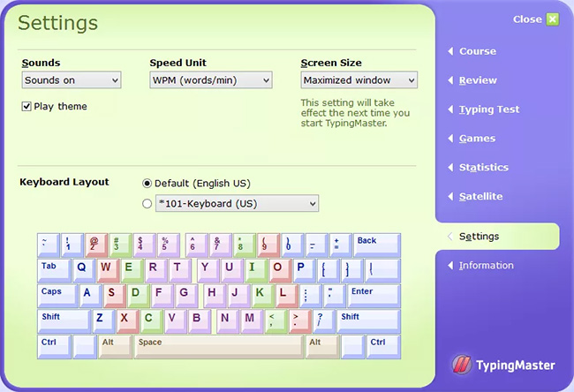The image size is (574, 392).
Task: Go to the Course section
Action: point(478,51)
